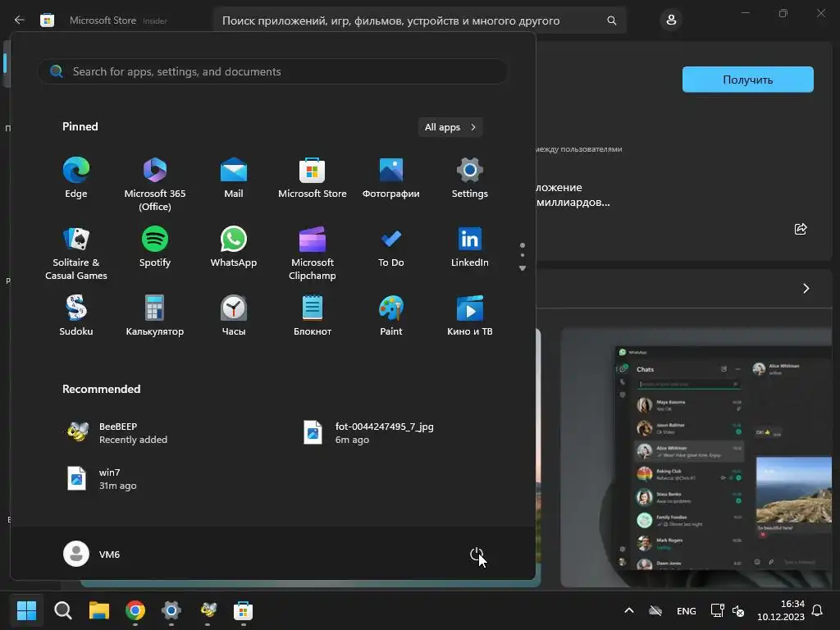Switch to BeeBEEP on the taskbar

tap(208, 610)
